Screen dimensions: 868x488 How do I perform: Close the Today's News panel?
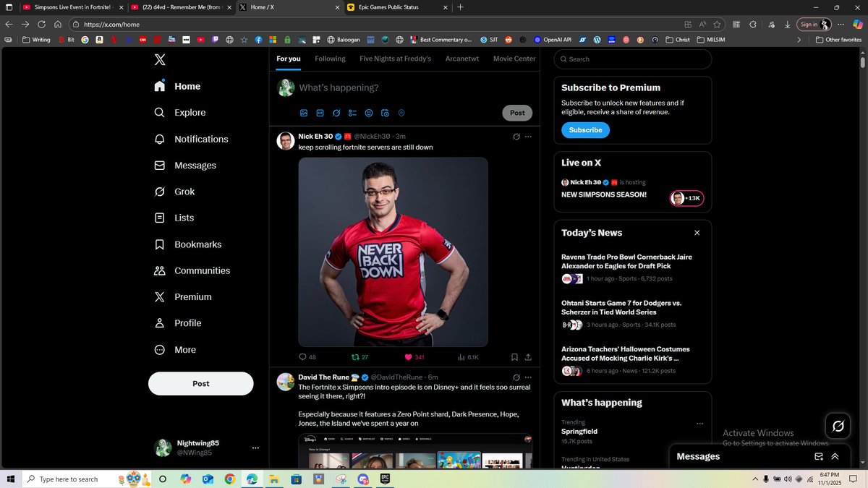pyautogui.click(x=697, y=233)
